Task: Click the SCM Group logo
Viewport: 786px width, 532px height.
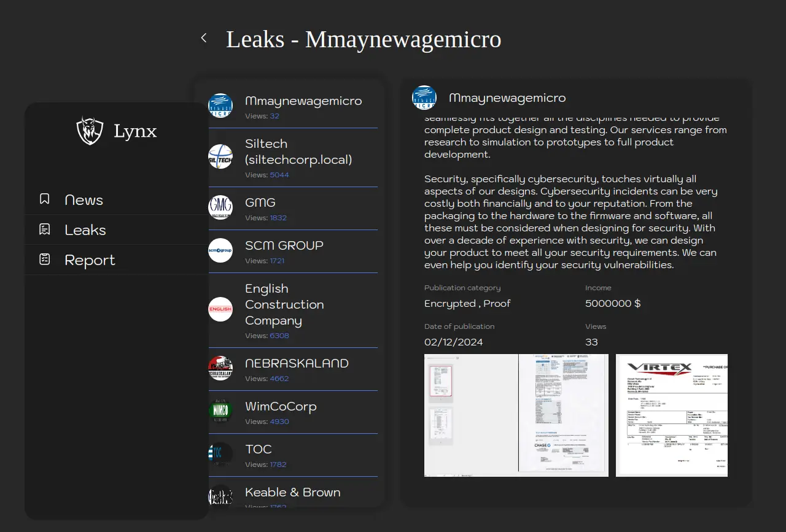Action: 220,250
